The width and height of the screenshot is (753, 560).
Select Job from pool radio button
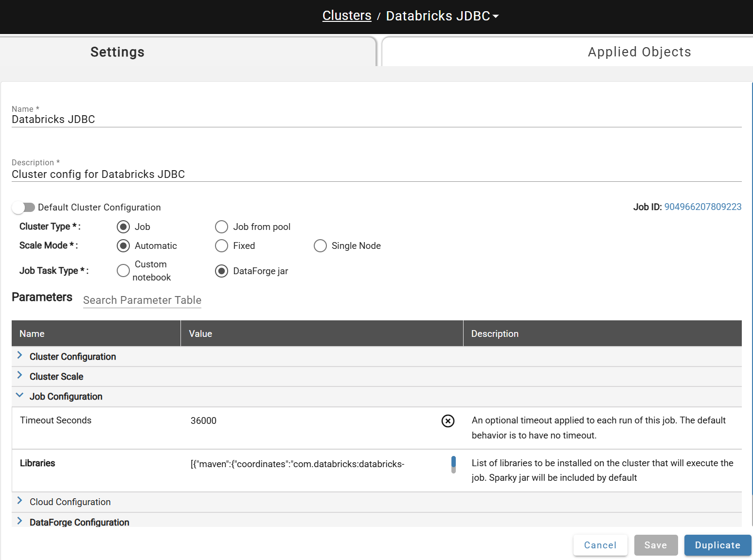221,227
